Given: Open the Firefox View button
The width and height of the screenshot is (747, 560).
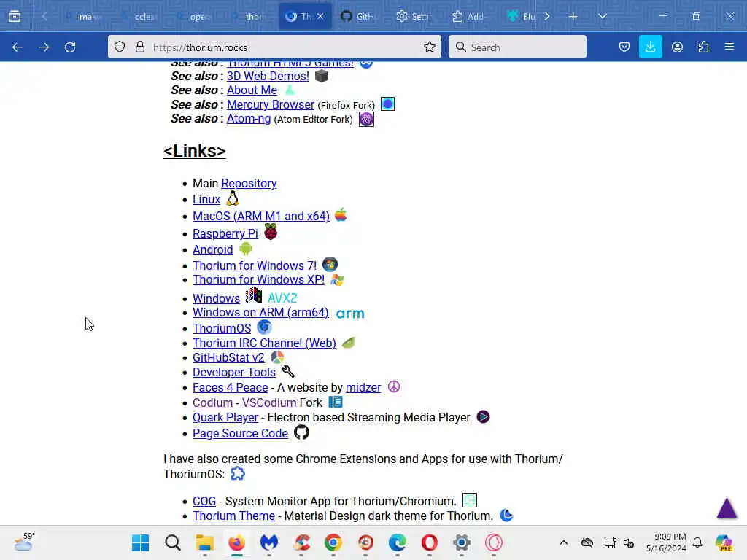Looking at the screenshot, I should pos(15,16).
